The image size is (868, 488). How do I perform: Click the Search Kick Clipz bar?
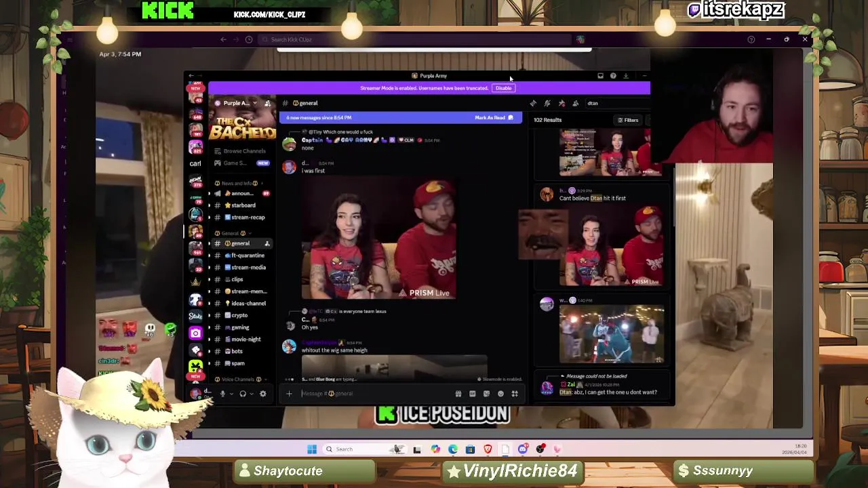point(415,40)
